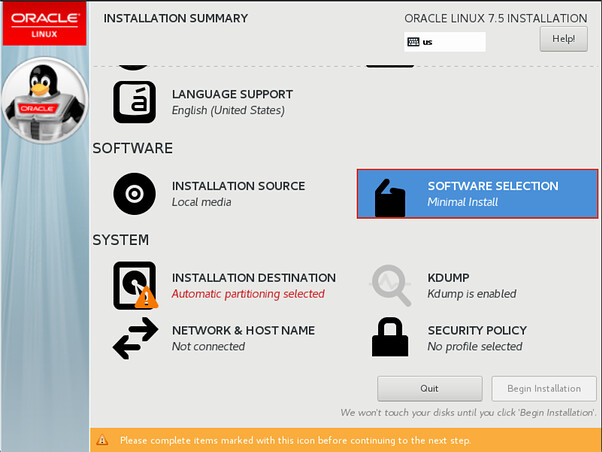Screen dimensions: 602x452
Task: Click 'Kdump is enabled' text
Action: pyautogui.click(x=472, y=294)
